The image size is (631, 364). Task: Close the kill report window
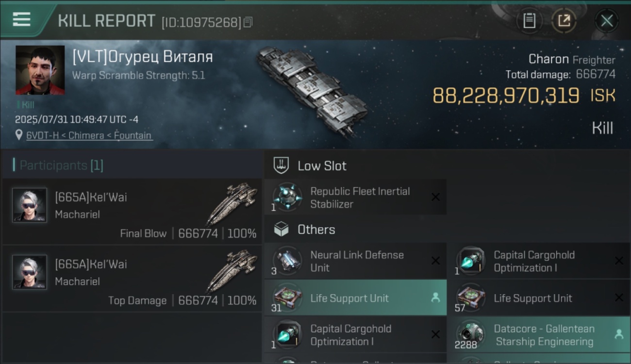coord(607,21)
